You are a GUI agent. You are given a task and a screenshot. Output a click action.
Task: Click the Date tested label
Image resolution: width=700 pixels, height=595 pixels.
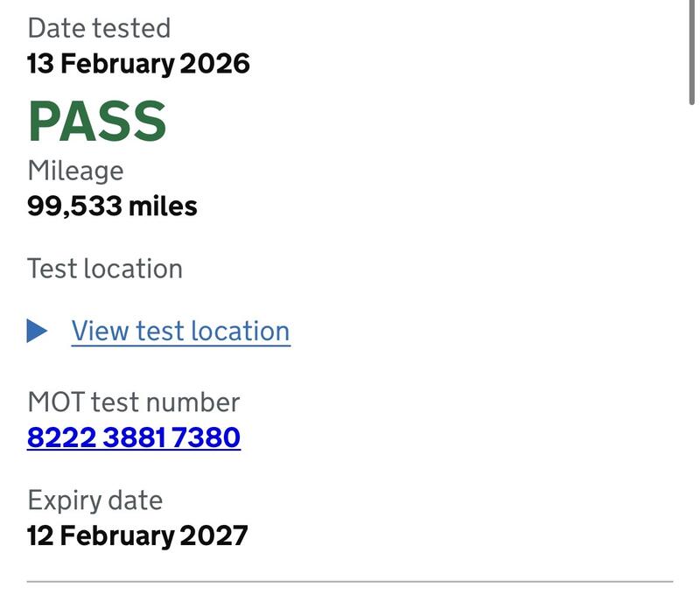tap(99, 28)
